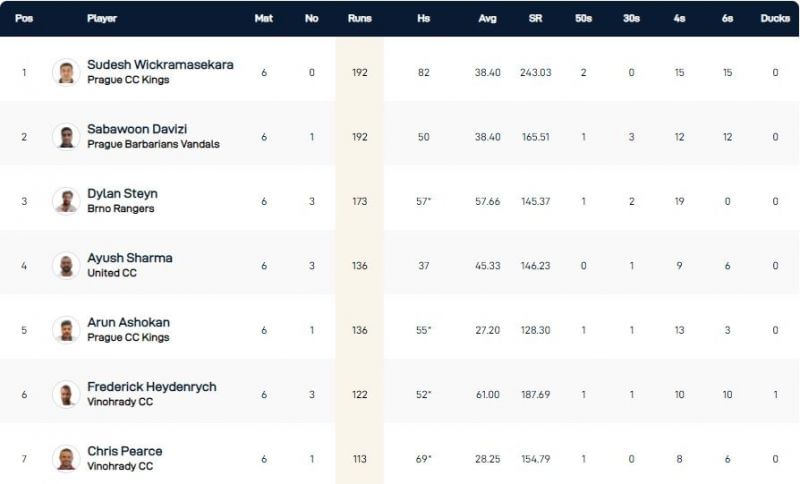Click Sabawoon Davizi's player avatar
The image size is (800, 484).
tap(66, 136)
